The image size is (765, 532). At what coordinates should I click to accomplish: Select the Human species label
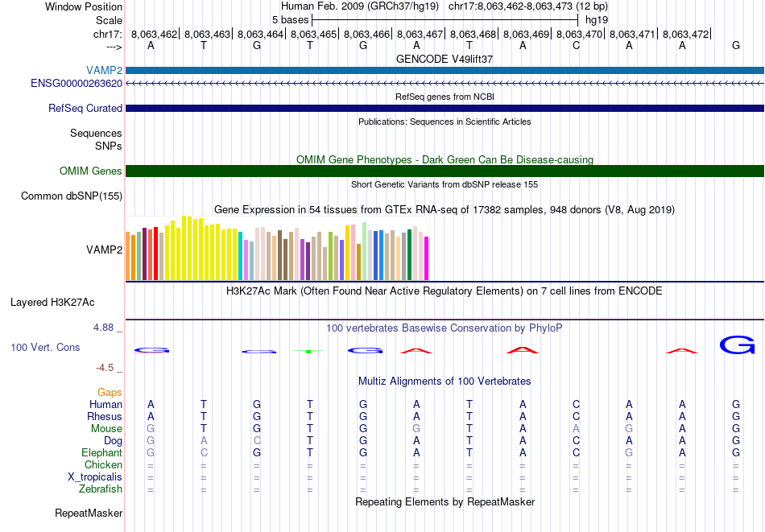tap(105, 404)
